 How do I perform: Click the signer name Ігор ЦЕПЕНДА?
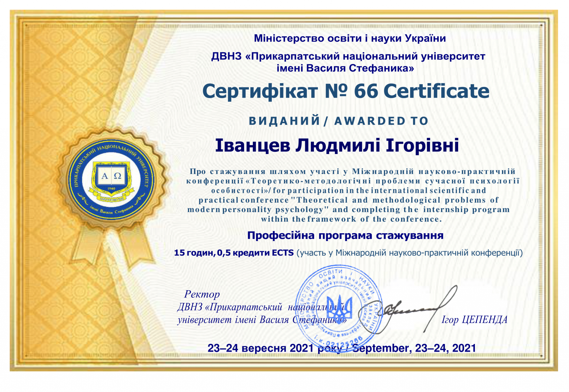click(x=475, y=320)
